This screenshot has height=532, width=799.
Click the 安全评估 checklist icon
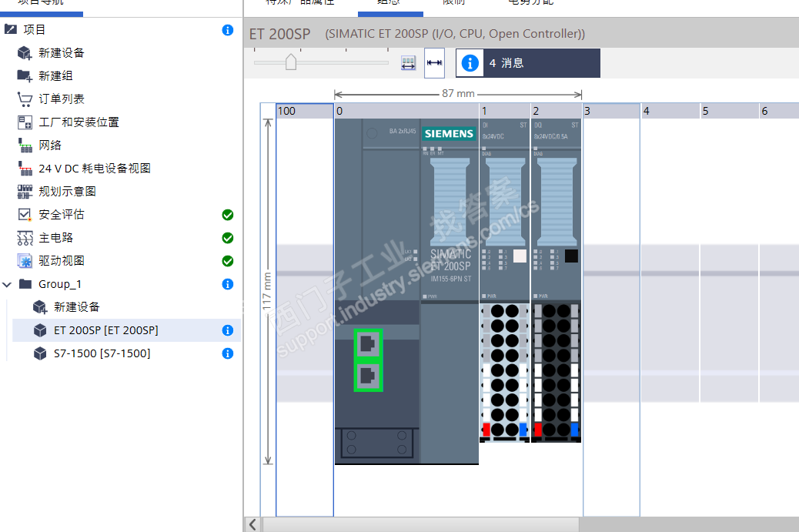pyautogui.click(x=25, y=215)
